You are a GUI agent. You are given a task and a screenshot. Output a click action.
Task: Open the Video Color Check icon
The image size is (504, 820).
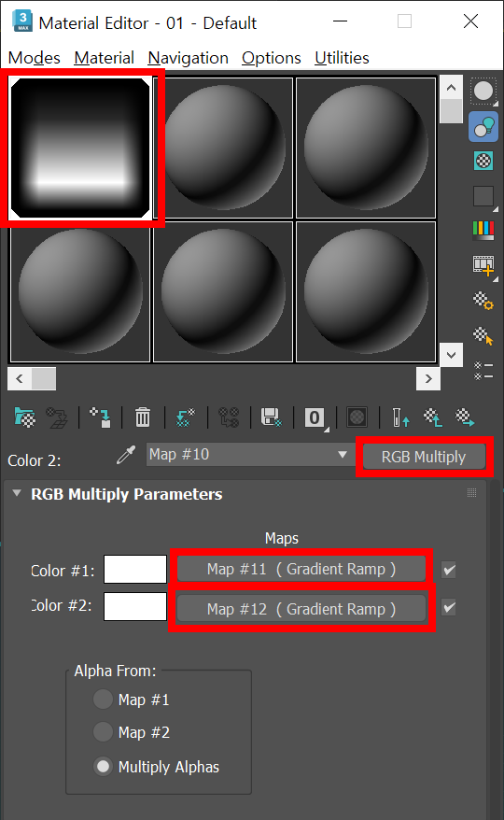click(483, 230)
